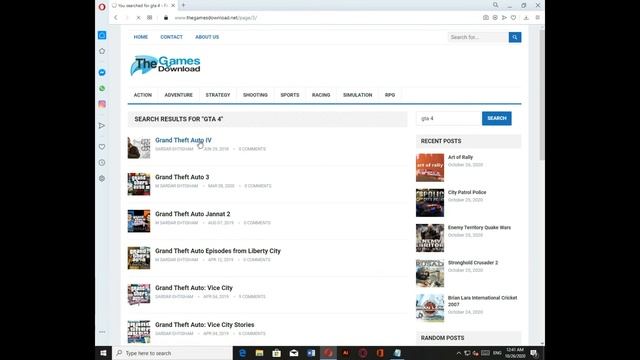Image resolution: width=640 pixels, height=360 pixels.
Task: Open the ABOUT US menu link
Action: click(x=207, y=37)
